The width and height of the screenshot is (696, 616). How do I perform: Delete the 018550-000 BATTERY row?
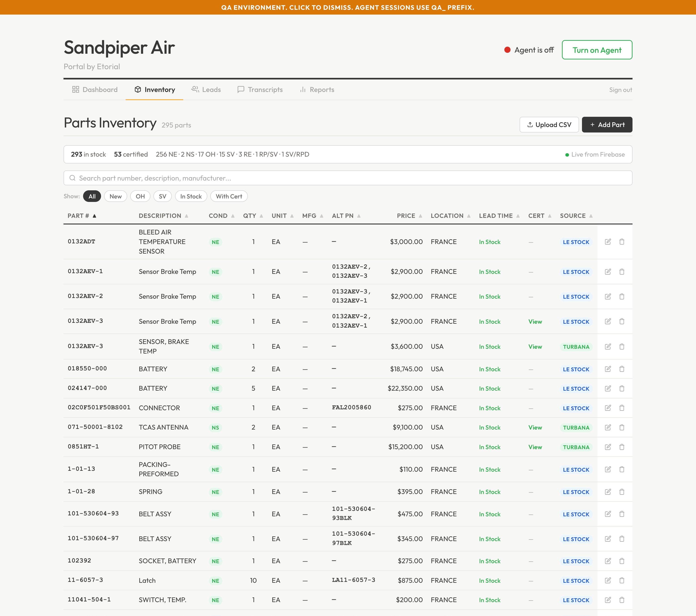coord(622,369)
